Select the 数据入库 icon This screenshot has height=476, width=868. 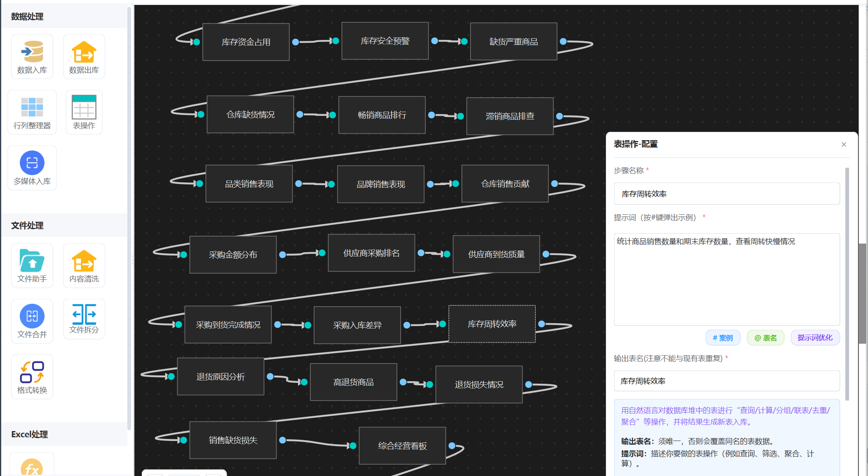[x=32, y=52]
